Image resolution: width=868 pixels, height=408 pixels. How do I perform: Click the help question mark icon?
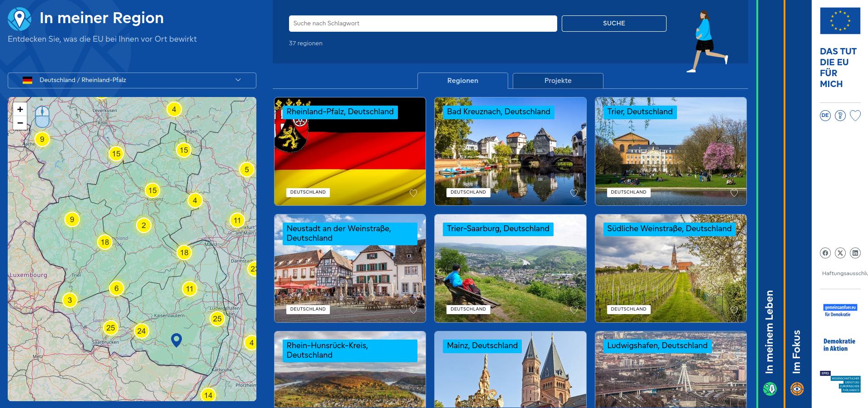[840, 116]
